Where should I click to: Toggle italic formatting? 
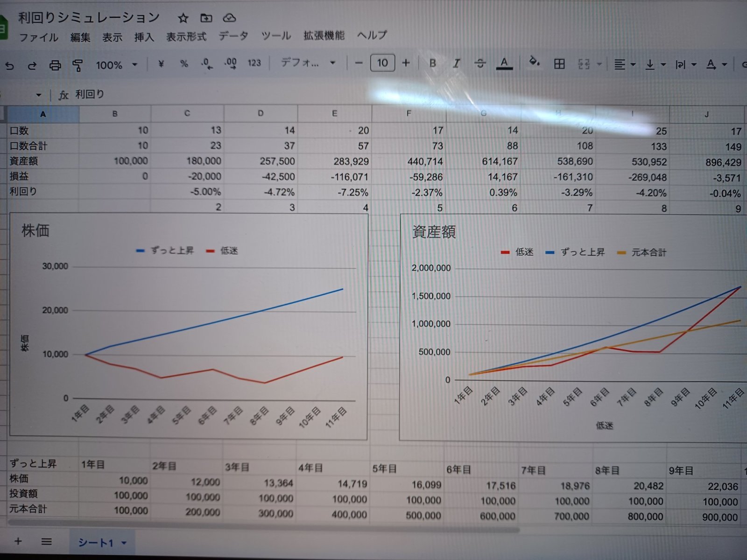coord(456,63)
